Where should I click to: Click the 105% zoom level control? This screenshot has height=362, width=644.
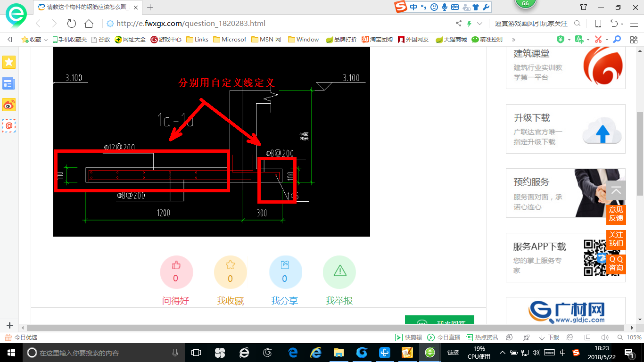point(629,337)
